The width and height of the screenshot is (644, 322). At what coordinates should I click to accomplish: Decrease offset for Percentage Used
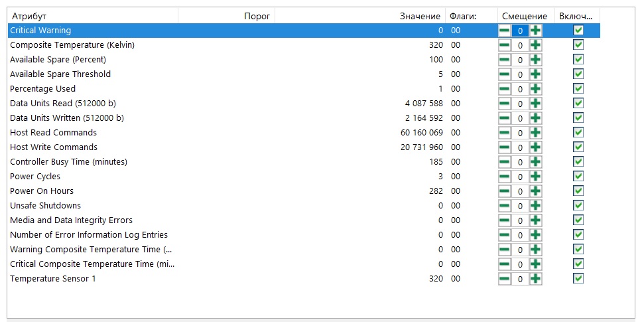(505, 89)
